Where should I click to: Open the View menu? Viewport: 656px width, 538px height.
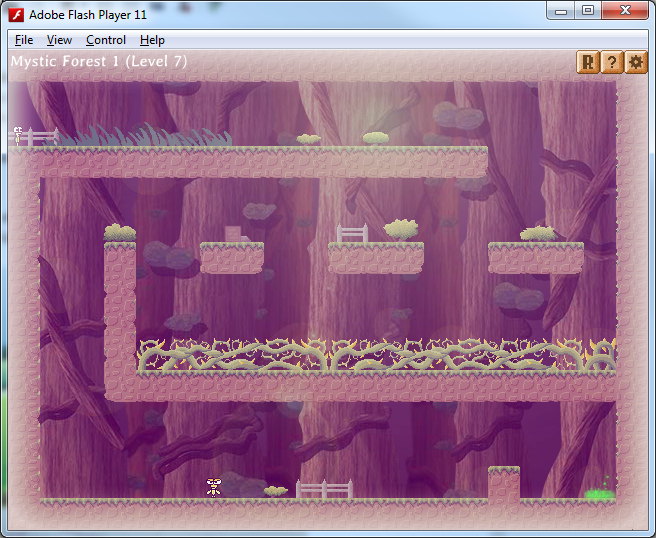click(59, 40)
